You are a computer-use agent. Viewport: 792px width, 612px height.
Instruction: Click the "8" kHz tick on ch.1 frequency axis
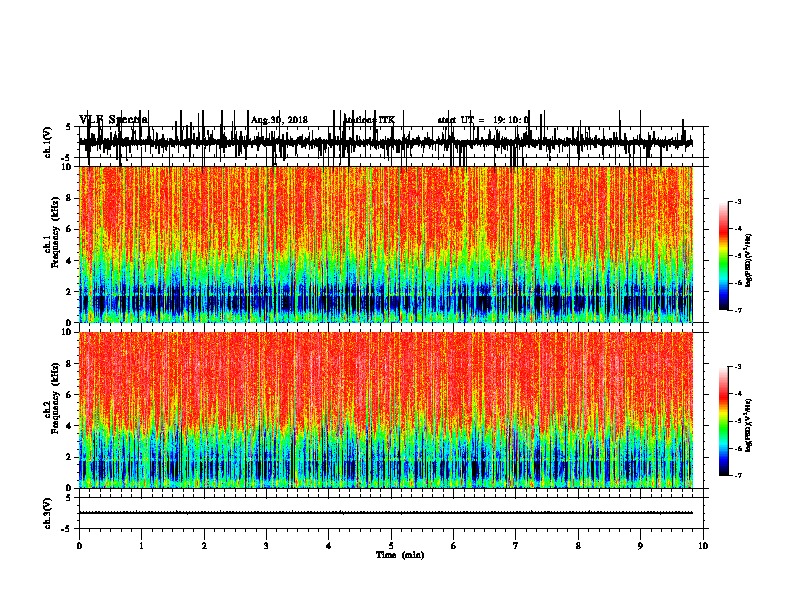tap(70, 198)
